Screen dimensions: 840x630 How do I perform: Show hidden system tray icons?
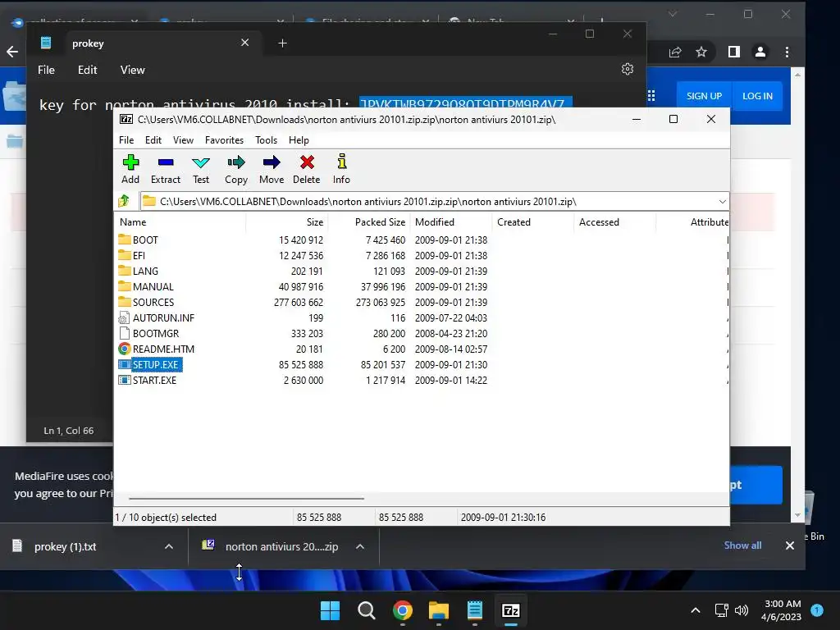click(x=696, y=610)
